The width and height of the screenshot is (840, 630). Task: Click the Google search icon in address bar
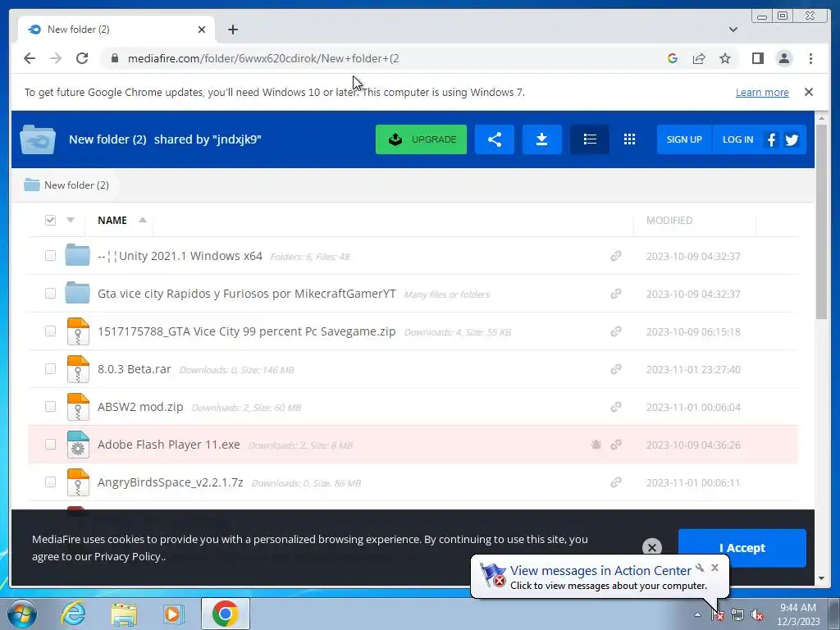[673, 58]
